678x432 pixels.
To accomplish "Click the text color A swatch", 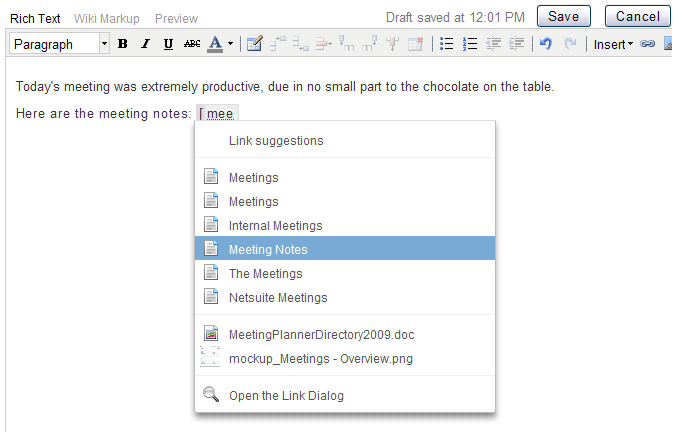I will coord(215,44).
